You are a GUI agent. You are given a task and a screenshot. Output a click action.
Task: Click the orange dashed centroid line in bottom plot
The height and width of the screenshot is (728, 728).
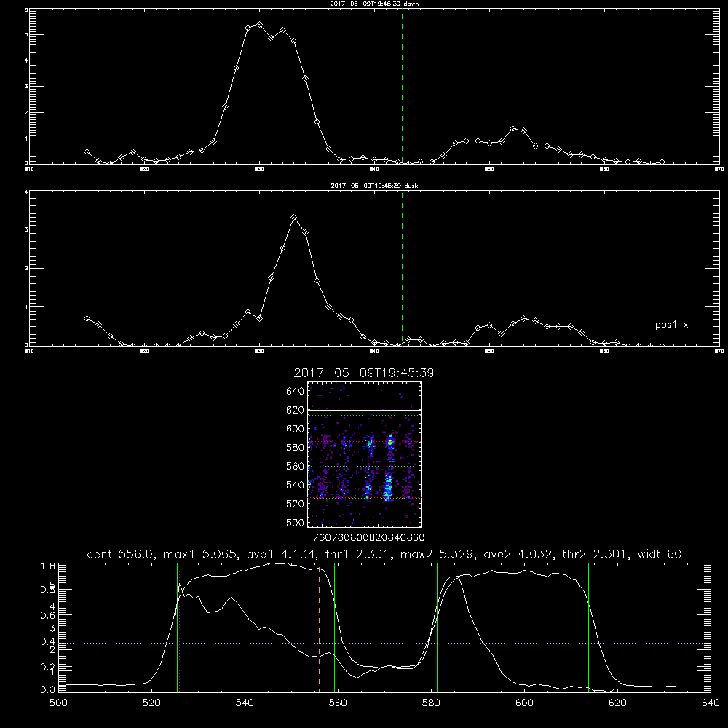(320, 629)
